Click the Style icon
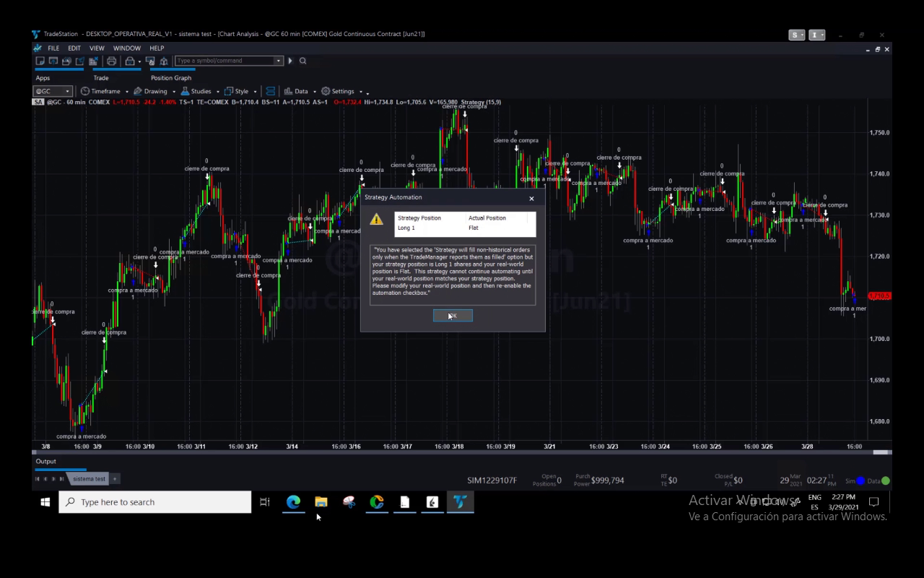This screenshot has height=578, width=924. click(x=229, y=91)
